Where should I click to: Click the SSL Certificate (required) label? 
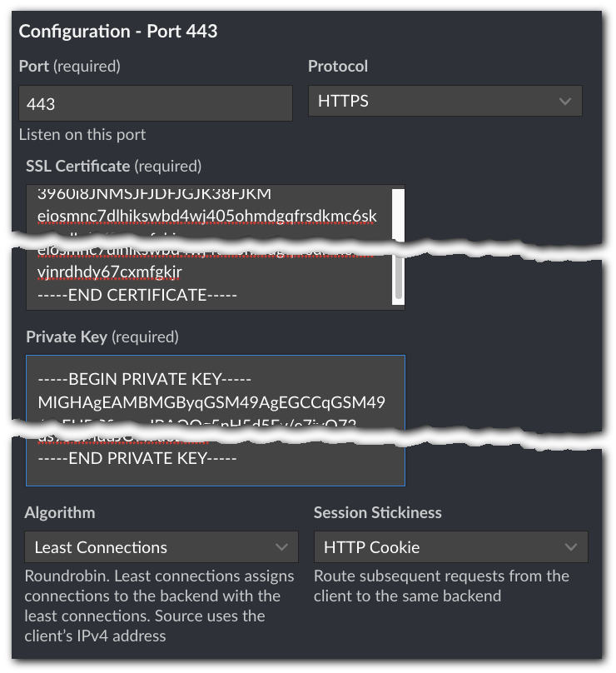pos(113,166)
